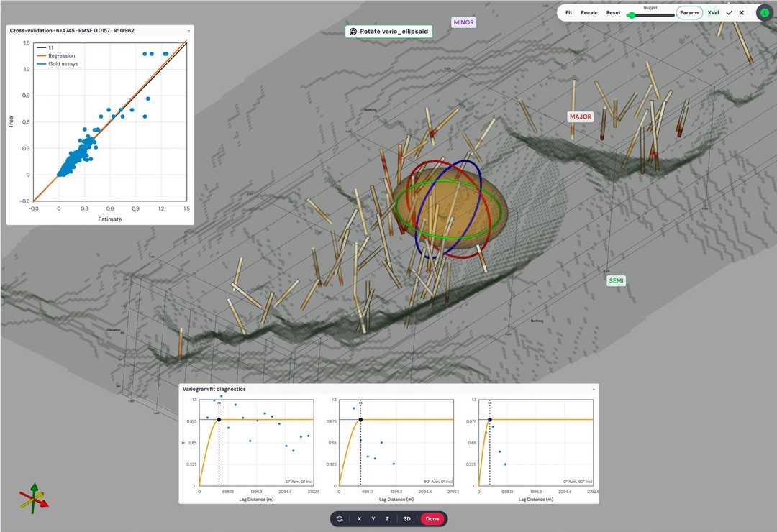Click range handle on 0° Azm 0° Incl variogram

tap(219, 420)
